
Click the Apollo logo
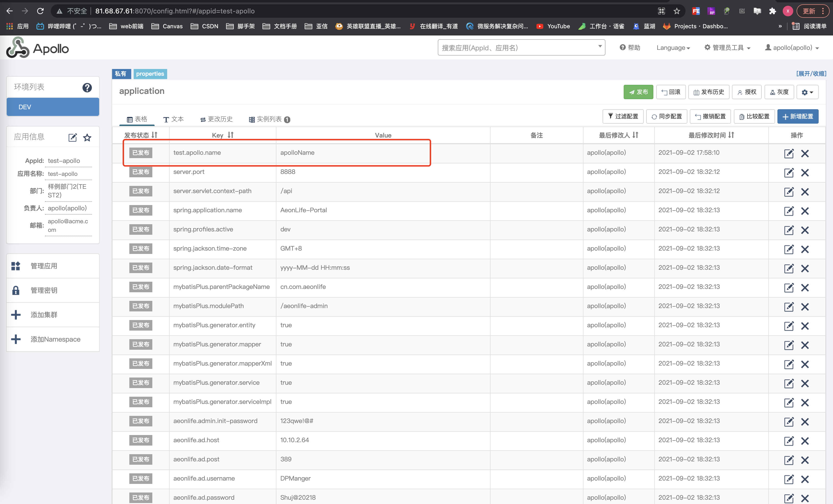coord(37,48)
